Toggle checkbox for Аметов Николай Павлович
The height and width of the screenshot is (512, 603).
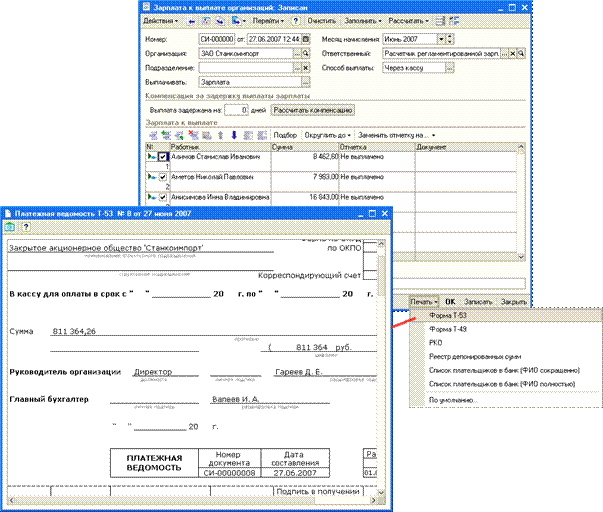click(163, 177)
